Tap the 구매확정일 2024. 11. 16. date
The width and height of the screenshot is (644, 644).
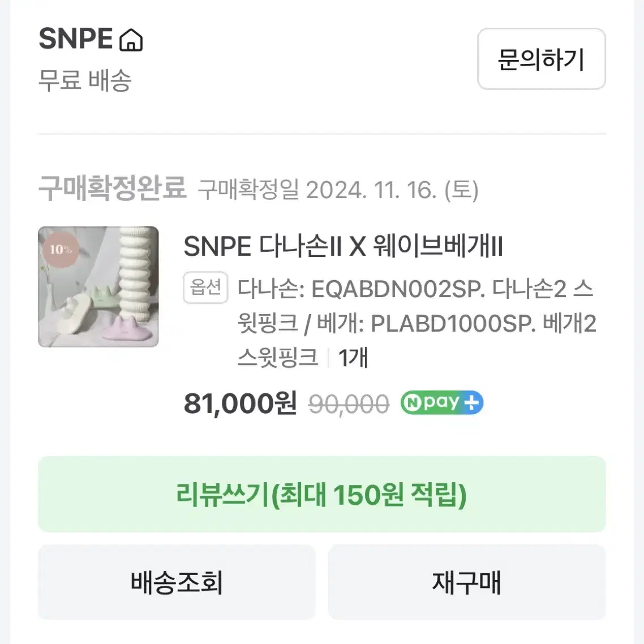(338, 190)
